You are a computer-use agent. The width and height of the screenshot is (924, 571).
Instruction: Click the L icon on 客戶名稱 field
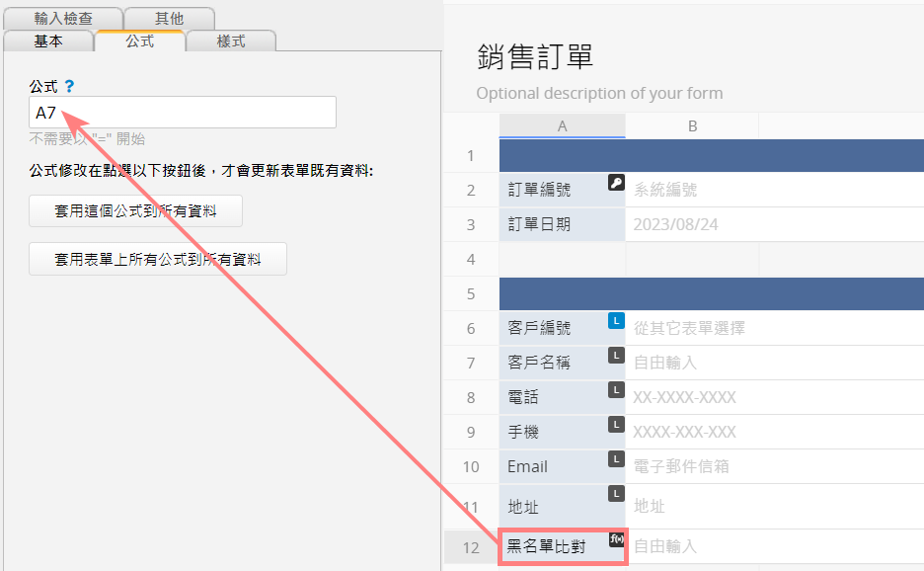[616, 355]
